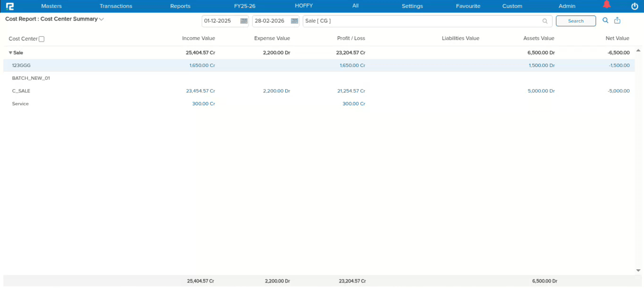Open the notification bell
Image resolution: width=644 pixels, height=288 pixels.
[607, 4]
